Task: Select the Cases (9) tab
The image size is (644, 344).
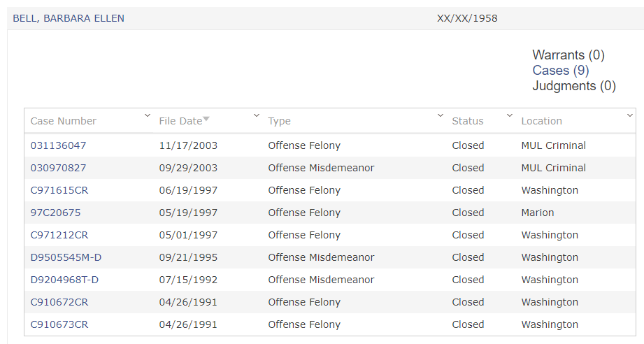Action: pos(561,71)
